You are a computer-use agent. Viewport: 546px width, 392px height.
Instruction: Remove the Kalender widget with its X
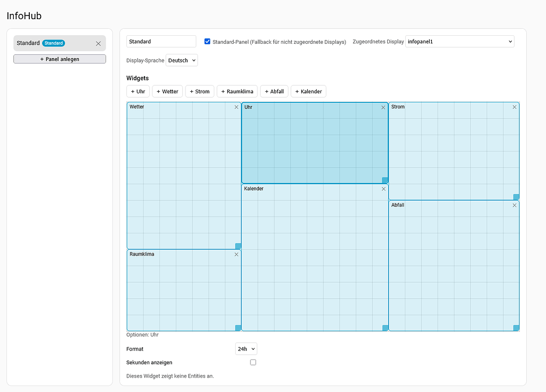coord(383,189)
